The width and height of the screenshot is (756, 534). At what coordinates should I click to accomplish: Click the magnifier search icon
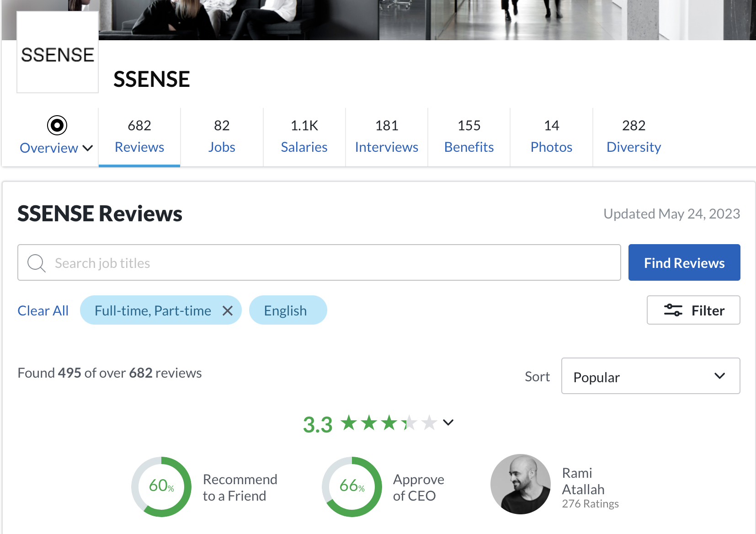tap(37, 263)
